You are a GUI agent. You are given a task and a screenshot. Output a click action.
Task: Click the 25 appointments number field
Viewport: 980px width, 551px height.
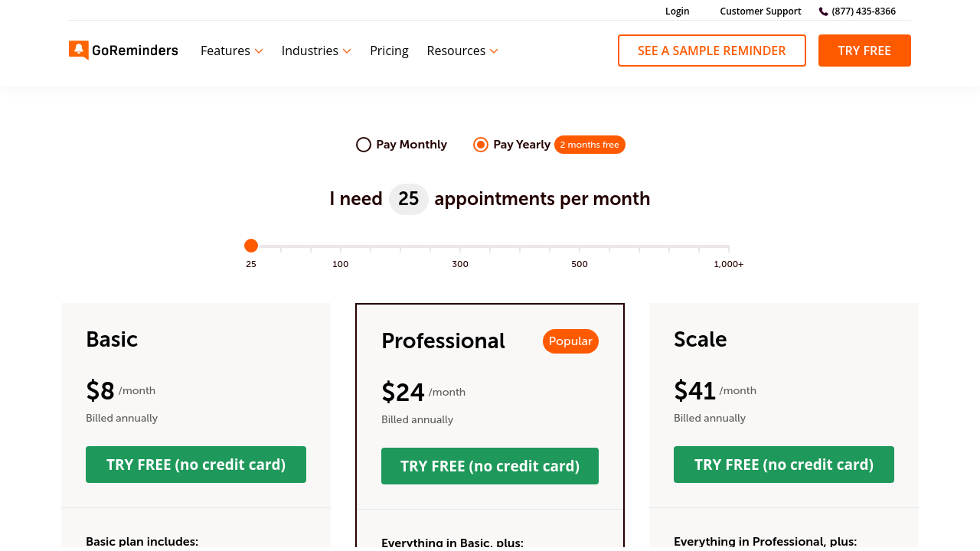coord(409,199)
